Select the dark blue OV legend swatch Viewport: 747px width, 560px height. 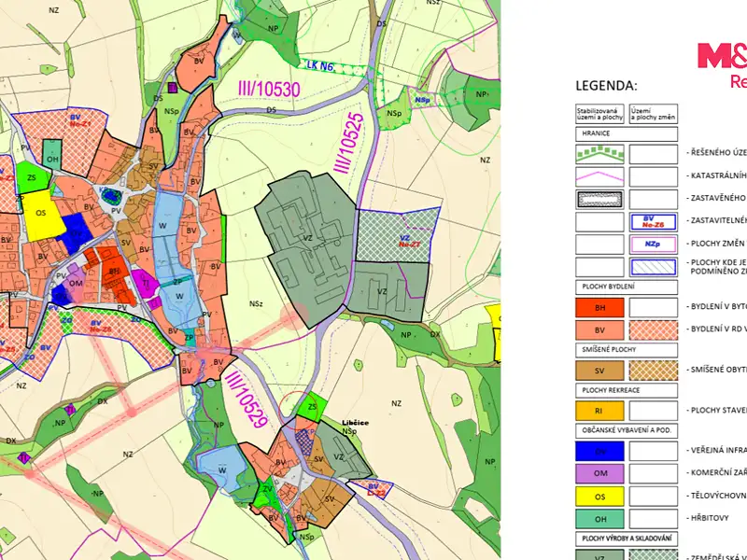pos(599,451)
